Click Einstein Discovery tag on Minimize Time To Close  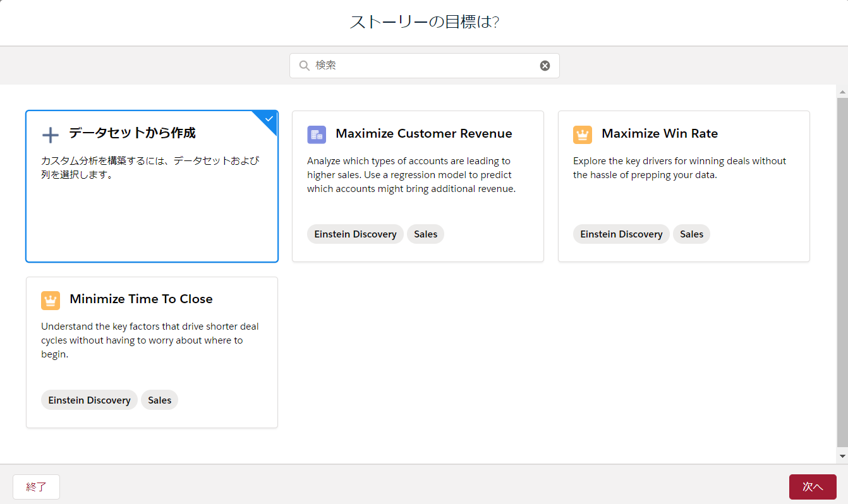point(89,400)
